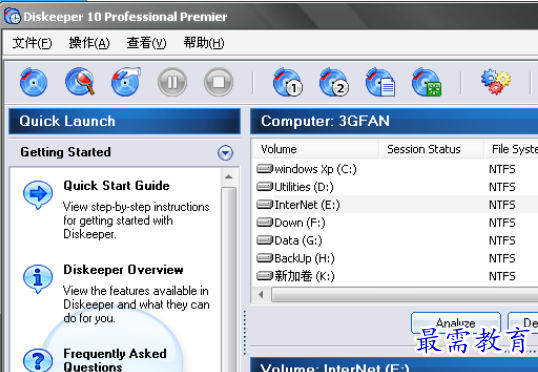Click the Diskeeper app icon in title bar
Image resolution: width=538 pixels, height=372 pixels.
pos(12,16)
